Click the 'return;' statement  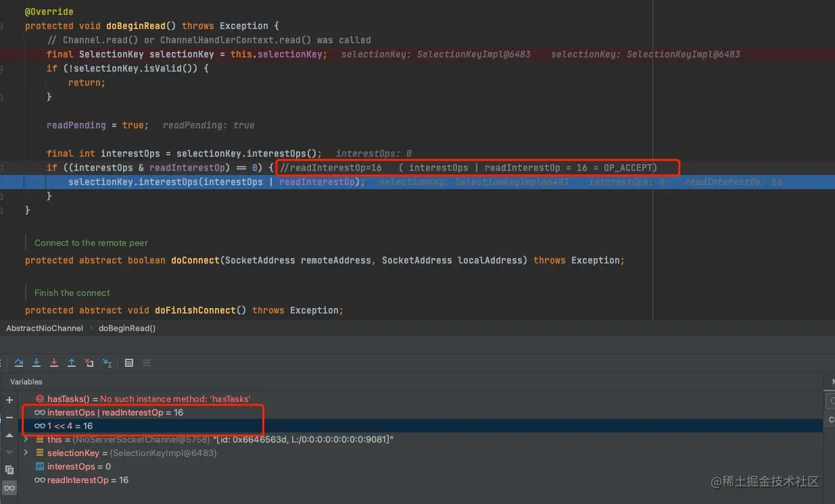click(87, 82)
